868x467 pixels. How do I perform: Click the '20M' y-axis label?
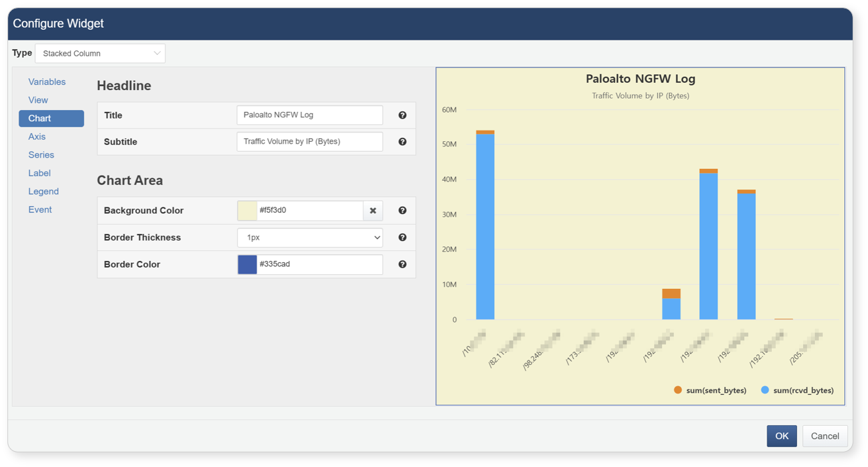pos(449,250)
